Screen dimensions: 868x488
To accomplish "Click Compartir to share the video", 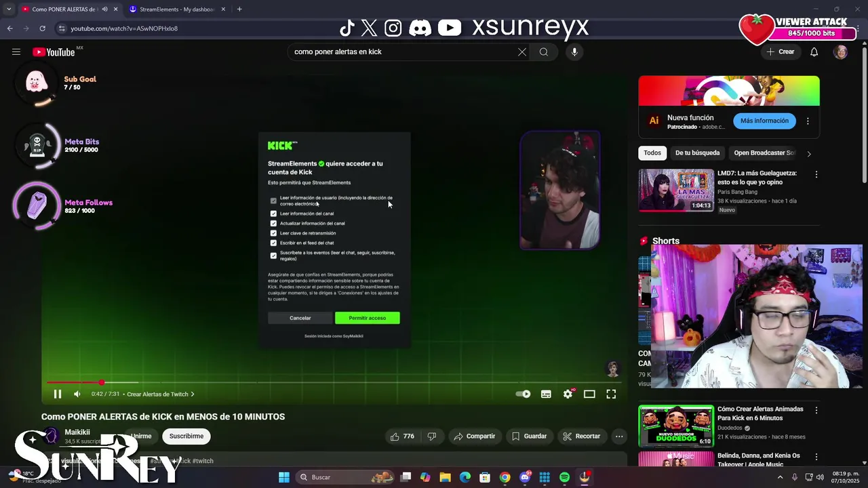I will 475,436.
